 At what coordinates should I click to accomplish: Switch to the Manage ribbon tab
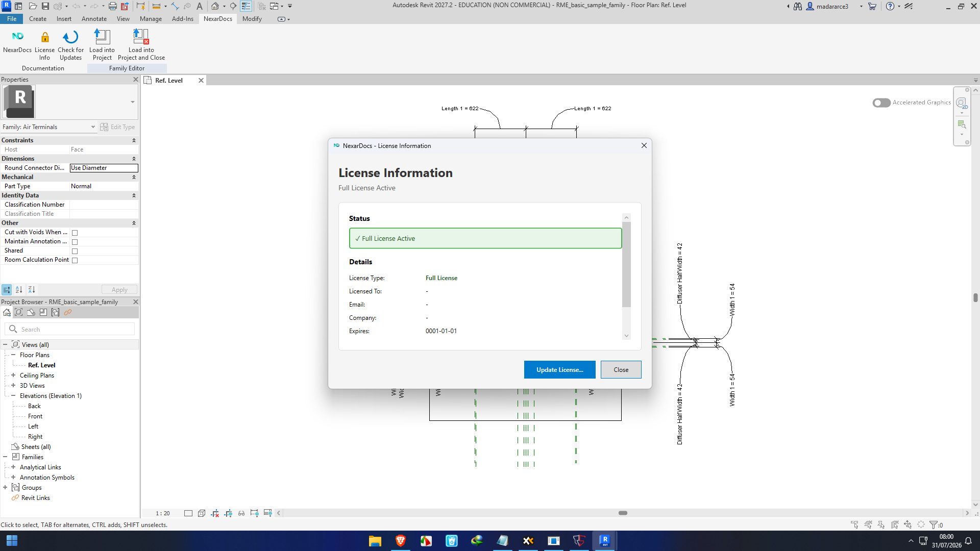[x=151, y=19]
